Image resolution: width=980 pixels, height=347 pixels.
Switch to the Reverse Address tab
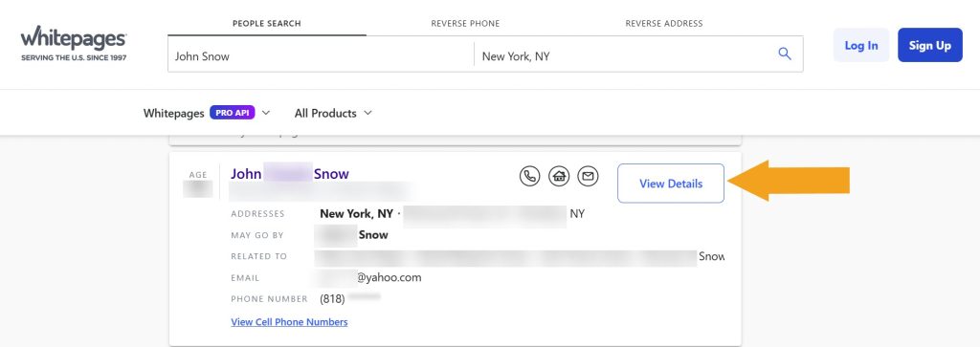pyautogui.click(x=664, y=24)
